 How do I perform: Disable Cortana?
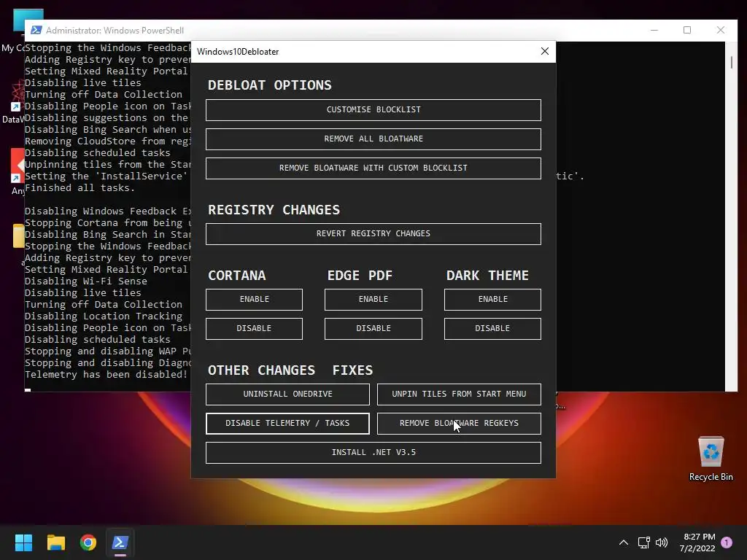click(x=254, y=329)
